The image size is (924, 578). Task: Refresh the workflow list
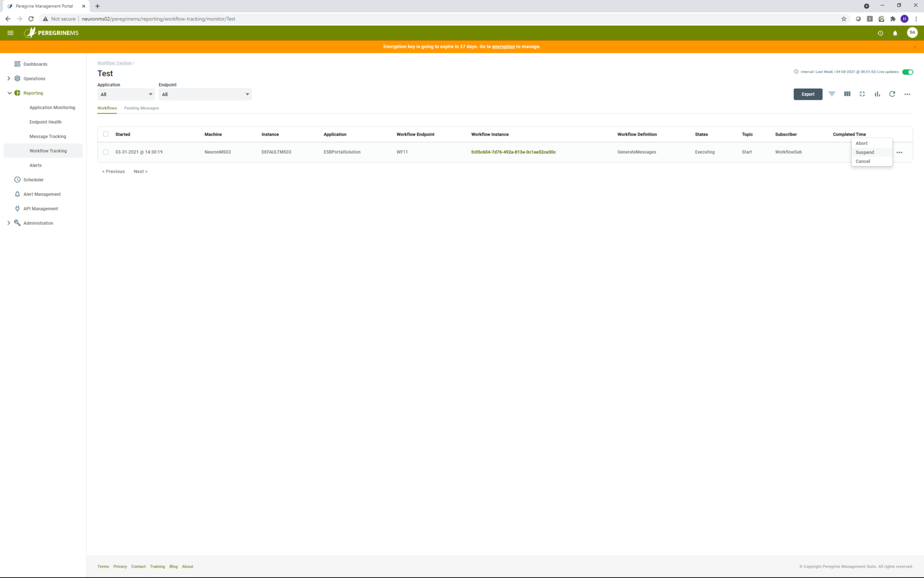(x=892, y=94)
